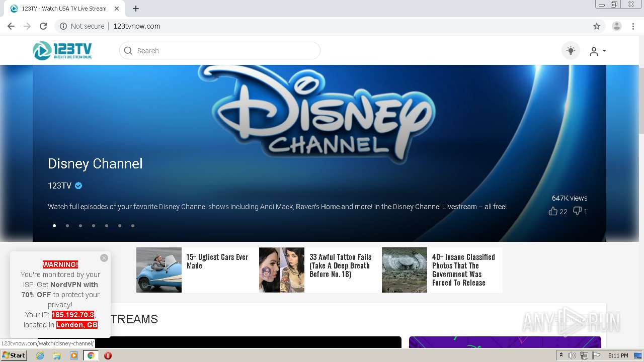
Task: Click the 123TV site logo
Action: [62, 51]
